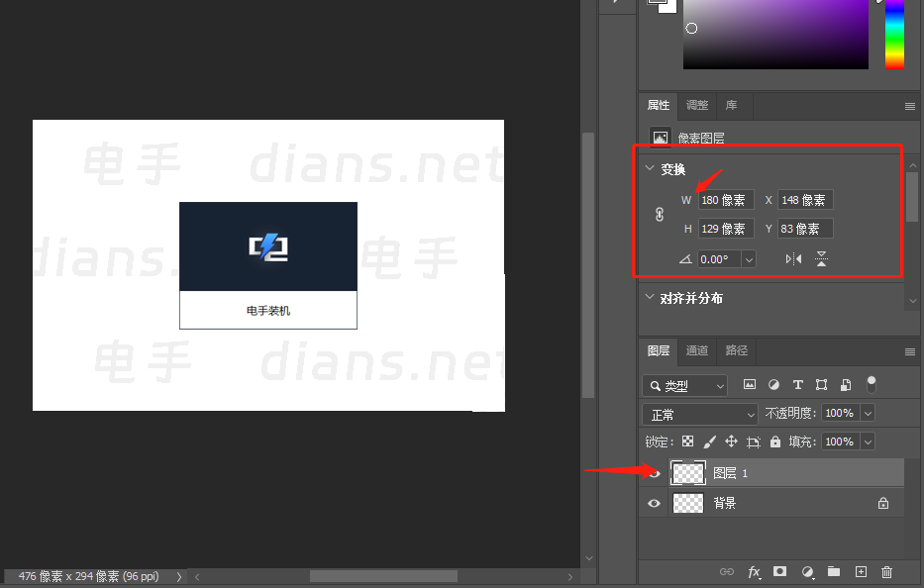Click the Add Layer Mask icon
The height and width of the screenshot is (588, 924).
[780, 572]
